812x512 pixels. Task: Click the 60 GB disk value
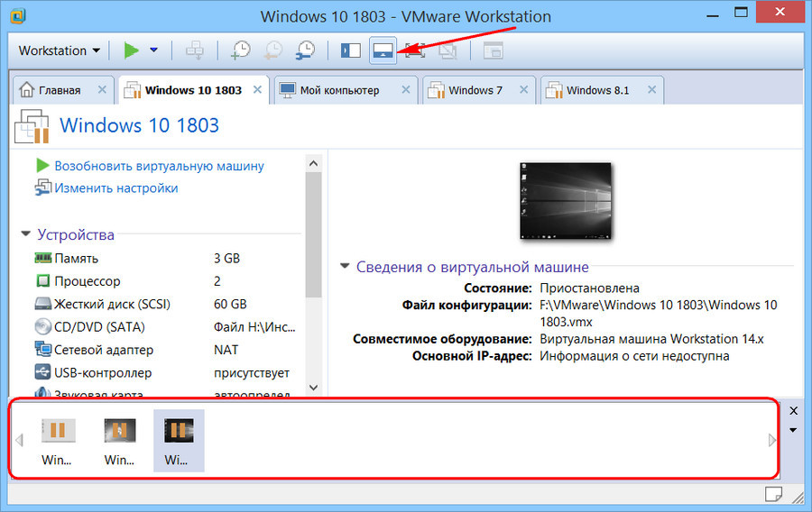click(230, 304)
